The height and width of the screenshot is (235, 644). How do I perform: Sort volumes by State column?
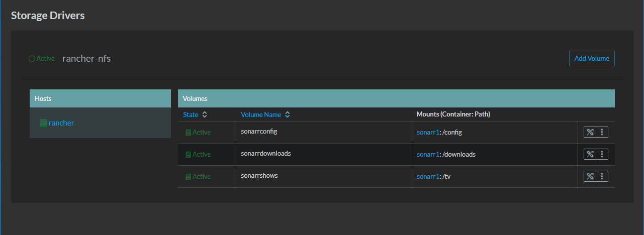pos(195,114)
